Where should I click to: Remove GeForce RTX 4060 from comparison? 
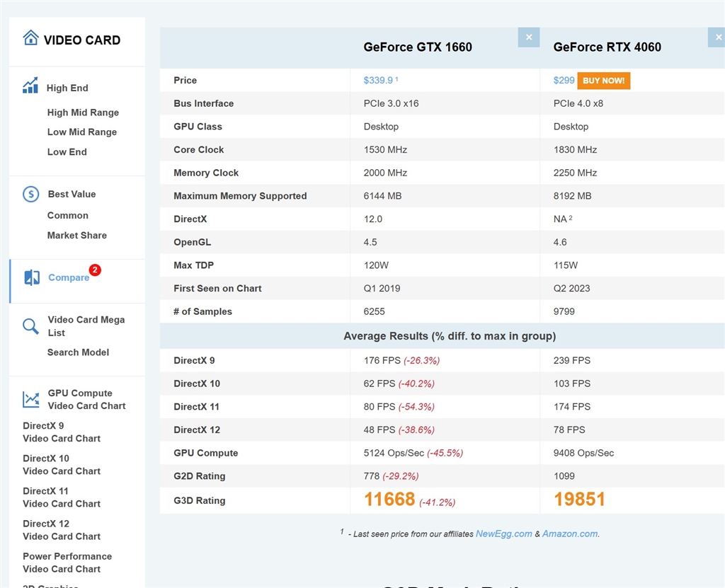717,38
